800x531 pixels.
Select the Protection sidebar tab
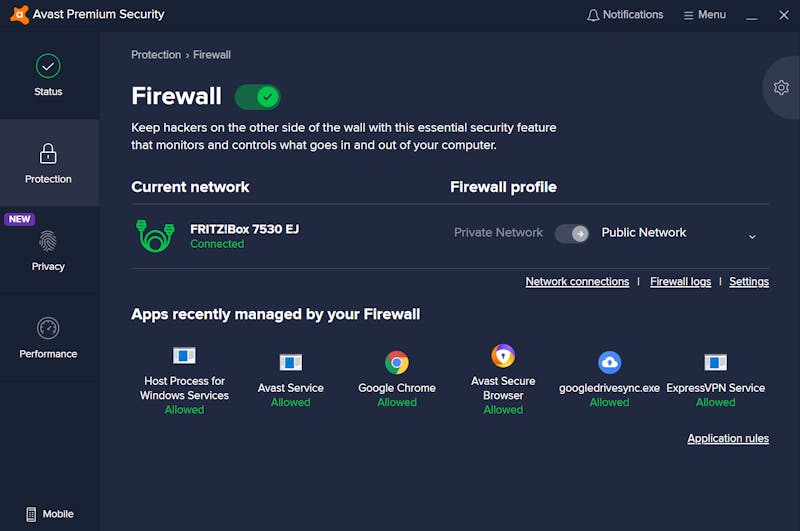pos(48,163)
